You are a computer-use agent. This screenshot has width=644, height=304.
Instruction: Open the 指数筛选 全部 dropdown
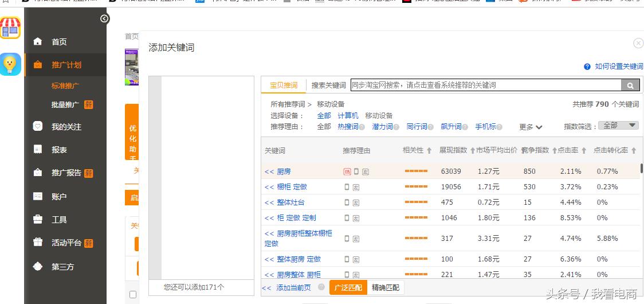[x=618, y=126]
